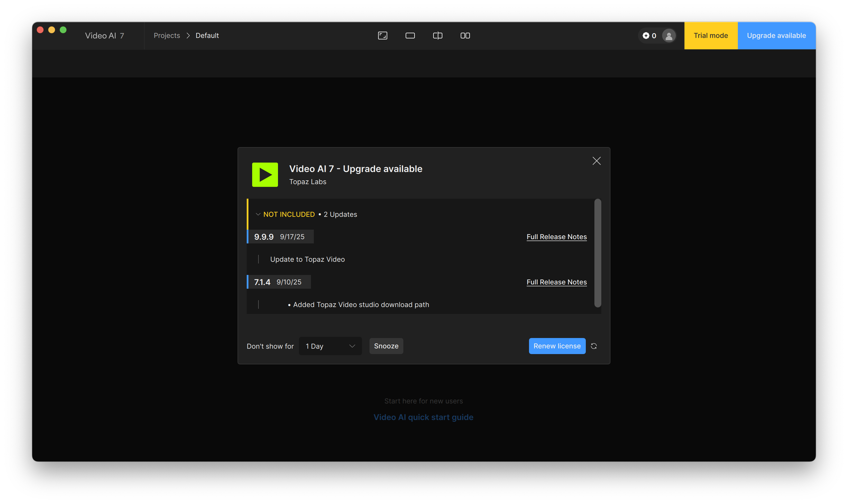Click the credits plus icon
Image resolution: width=848 pixels, height=504 pixels.
[646, 36]
